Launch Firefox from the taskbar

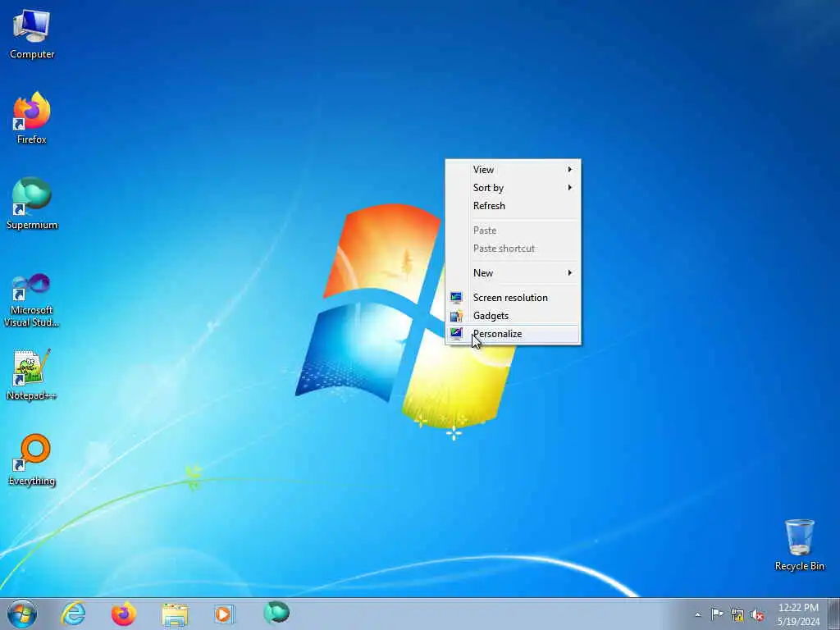pos(124,614)
